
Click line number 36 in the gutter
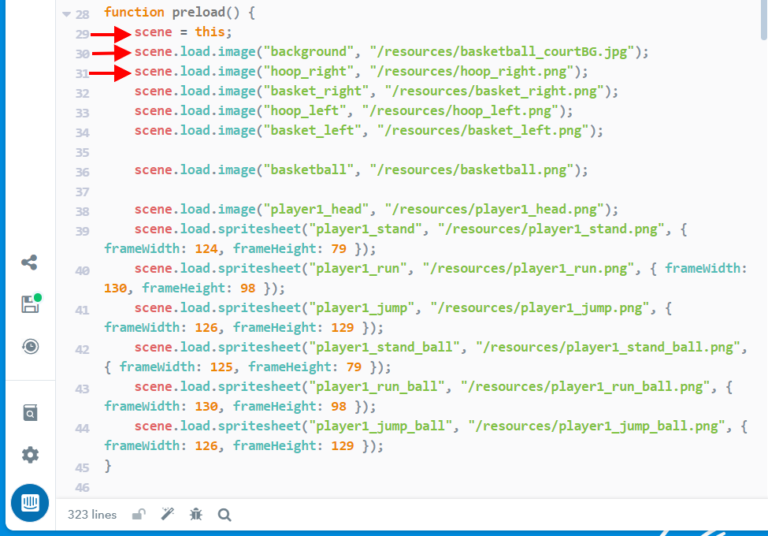click(x=82, y=172)
